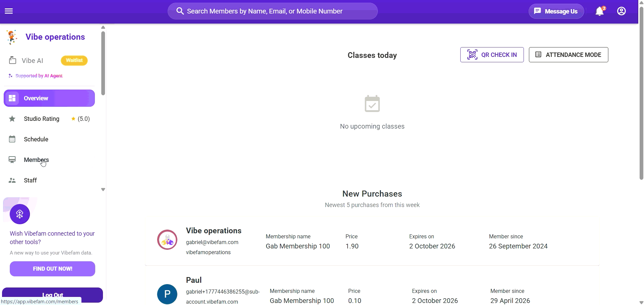
Task: Click the 29 April 2026 member date
Action: [510, 301]
